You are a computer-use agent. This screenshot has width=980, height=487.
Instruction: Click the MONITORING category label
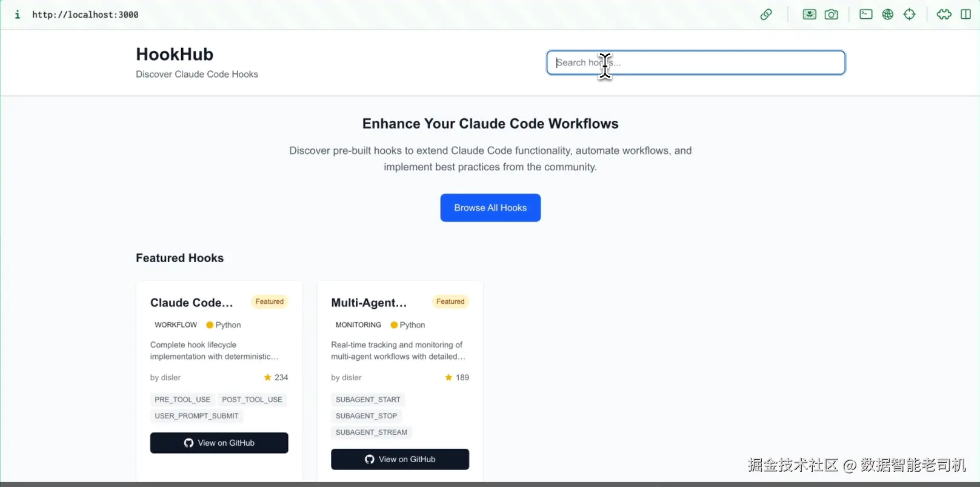[x=358, y=325]
